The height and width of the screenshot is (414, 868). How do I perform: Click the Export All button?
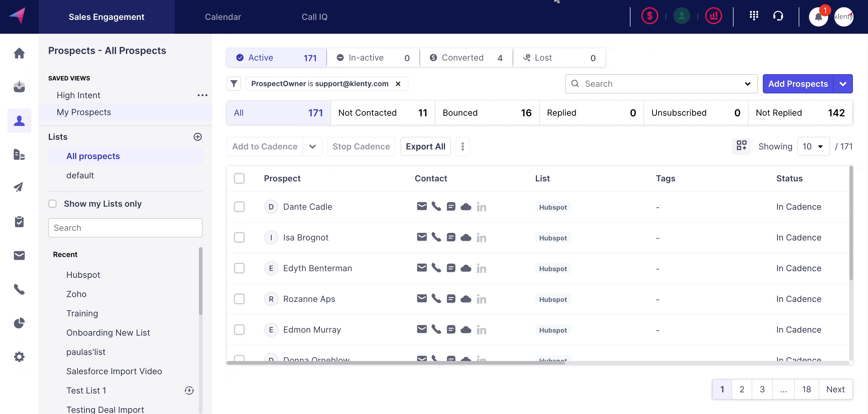[425, 146]
